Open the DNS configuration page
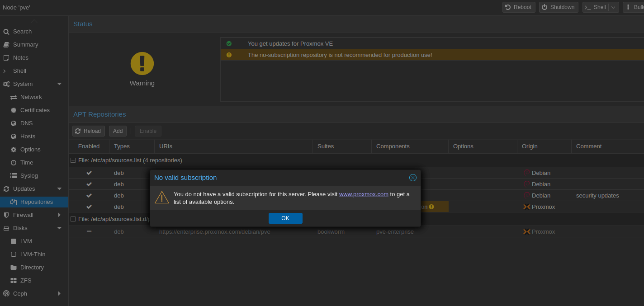The height and width of the screenshot is (306, 644). [x=26, y=123]
